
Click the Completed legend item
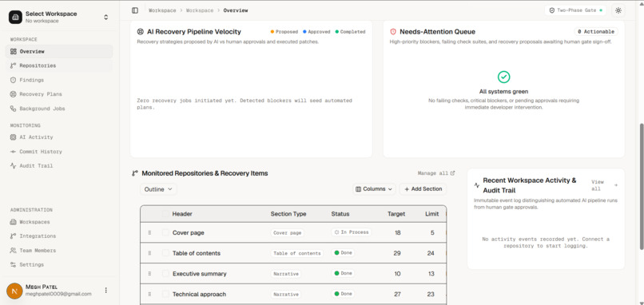coord(350,32)
